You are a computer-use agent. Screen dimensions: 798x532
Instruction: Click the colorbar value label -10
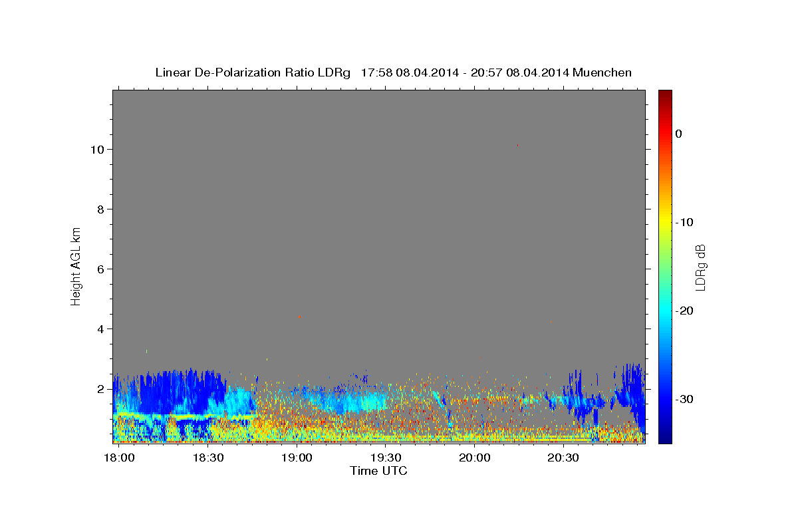click(683, 222)
